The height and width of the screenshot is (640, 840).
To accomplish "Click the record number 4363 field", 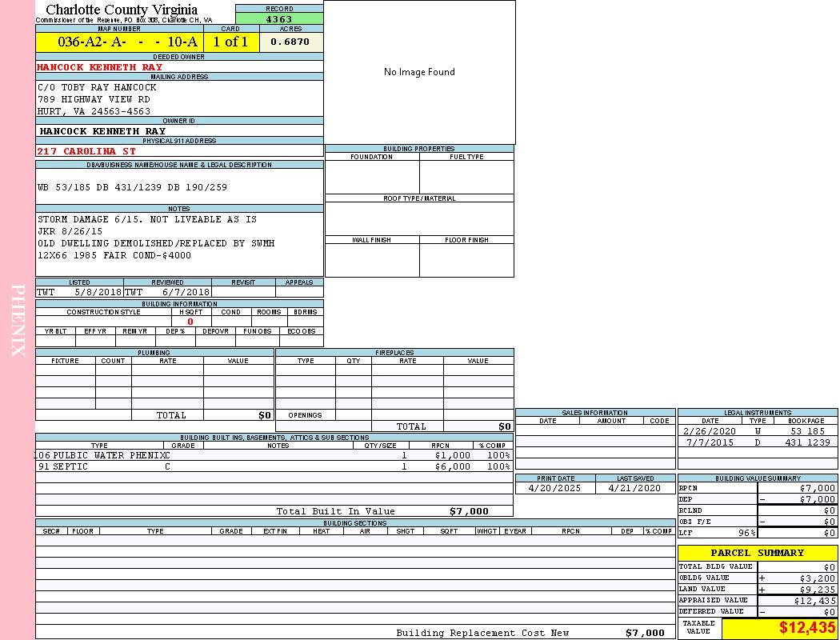I will 279,19.
